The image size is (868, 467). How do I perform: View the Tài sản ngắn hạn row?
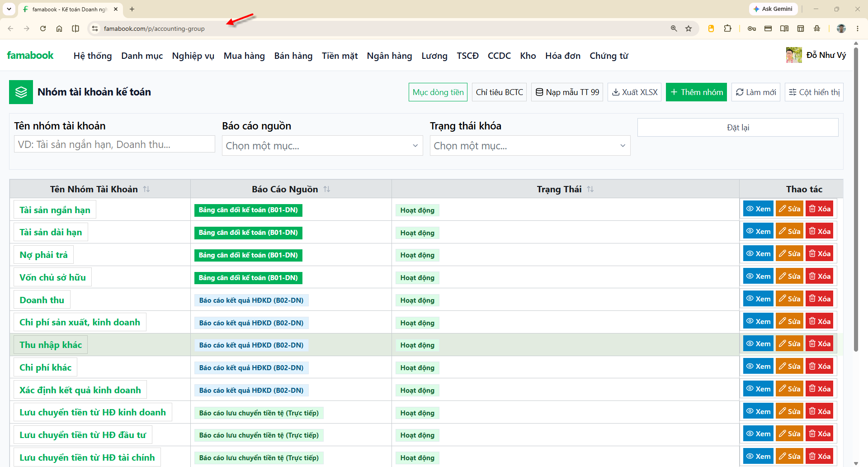click(758, 209)
